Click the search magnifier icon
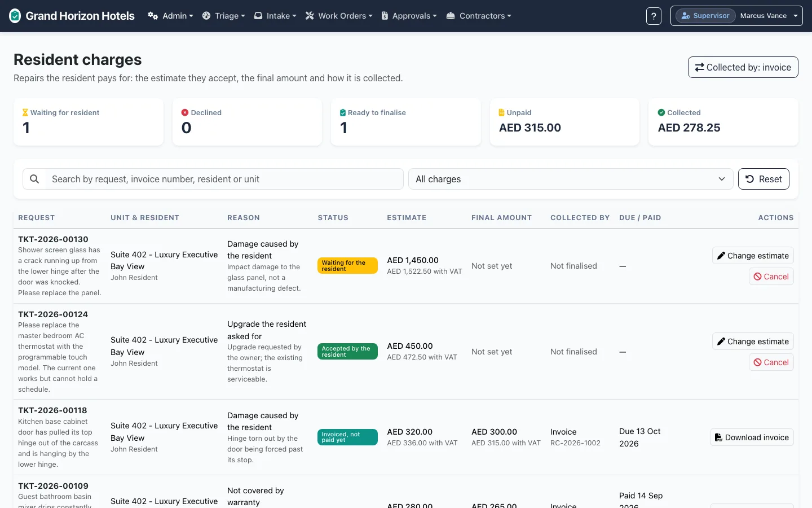This screenshot has width=812, height=508. click(x=34, y=179)
